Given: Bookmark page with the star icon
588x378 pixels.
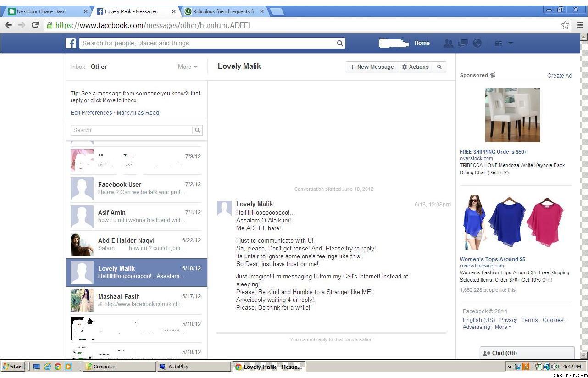Looking at the screenshot, I should point(565,25).
